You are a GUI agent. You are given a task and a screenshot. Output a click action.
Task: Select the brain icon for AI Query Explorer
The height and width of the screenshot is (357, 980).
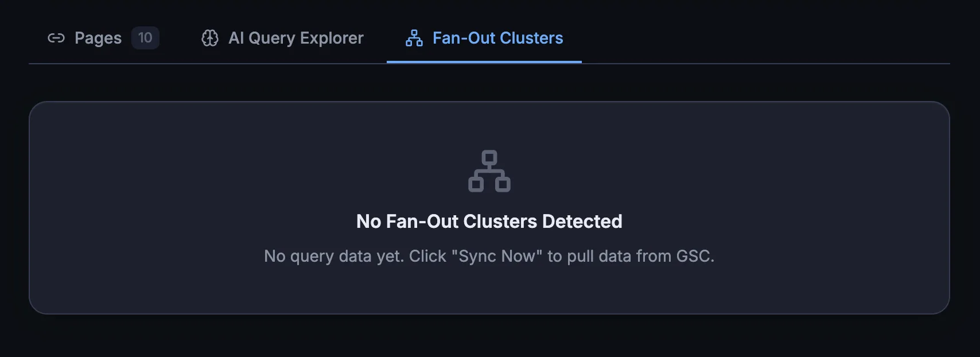(x=211, y=38)
